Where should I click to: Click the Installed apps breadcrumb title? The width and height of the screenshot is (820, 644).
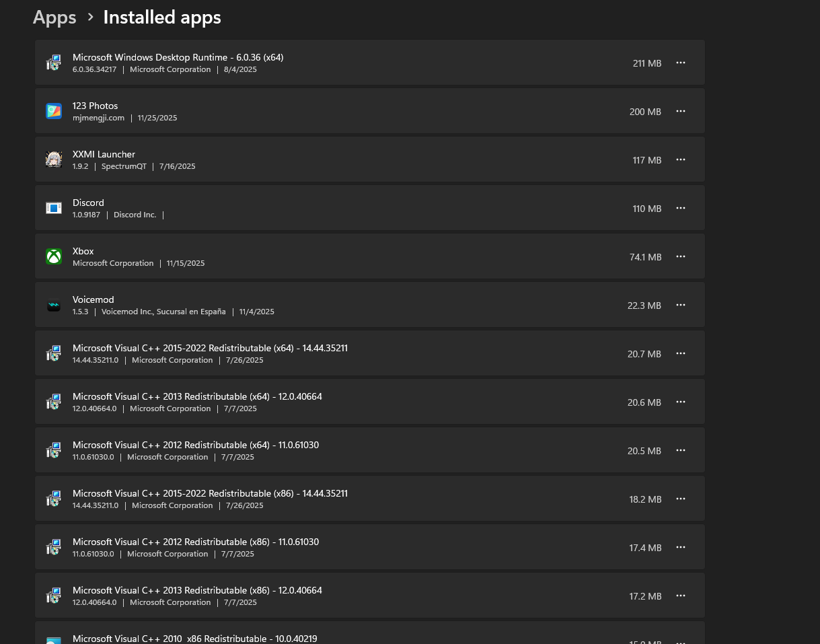[x=162, y=17]
